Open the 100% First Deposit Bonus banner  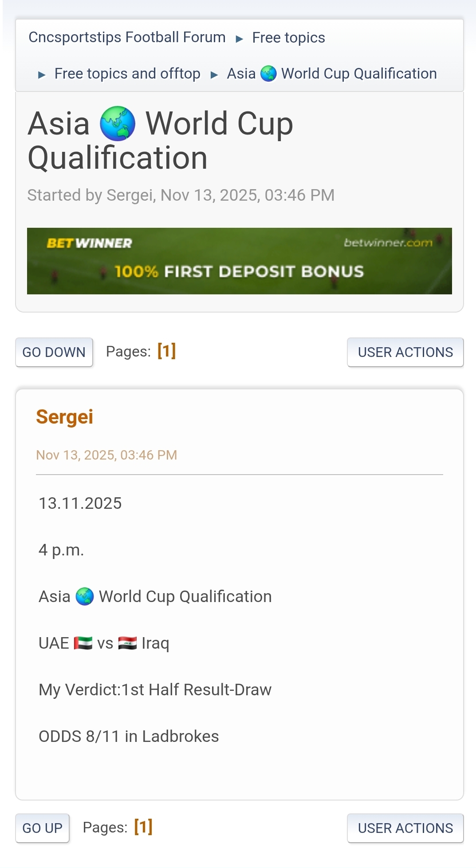[x=240, y=271]
